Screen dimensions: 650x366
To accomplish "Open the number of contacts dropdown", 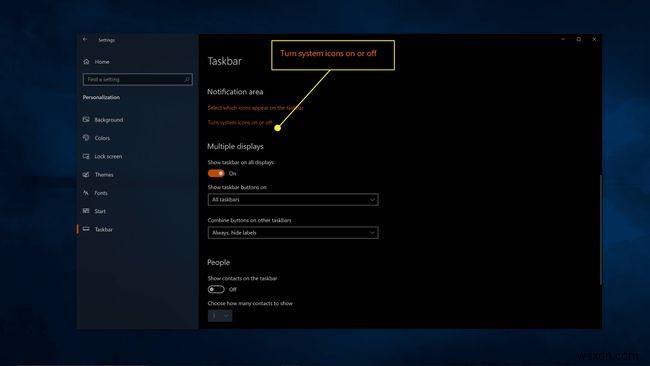I will click(220, 316).
